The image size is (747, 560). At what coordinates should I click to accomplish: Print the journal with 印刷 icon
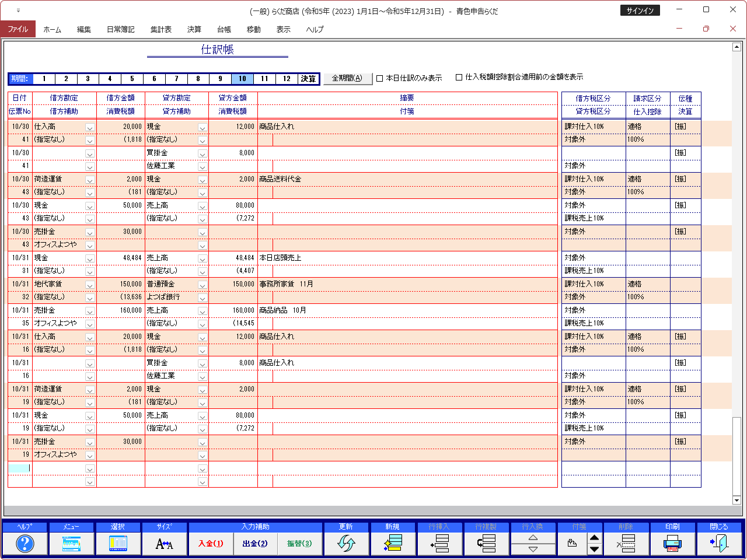(x=673, y=544)
